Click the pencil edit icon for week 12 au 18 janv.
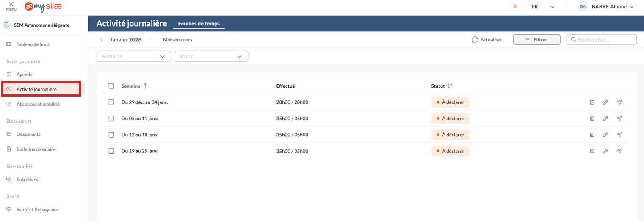Image resolution: width=644 pixels, height=221 pixels. (605, 135)
